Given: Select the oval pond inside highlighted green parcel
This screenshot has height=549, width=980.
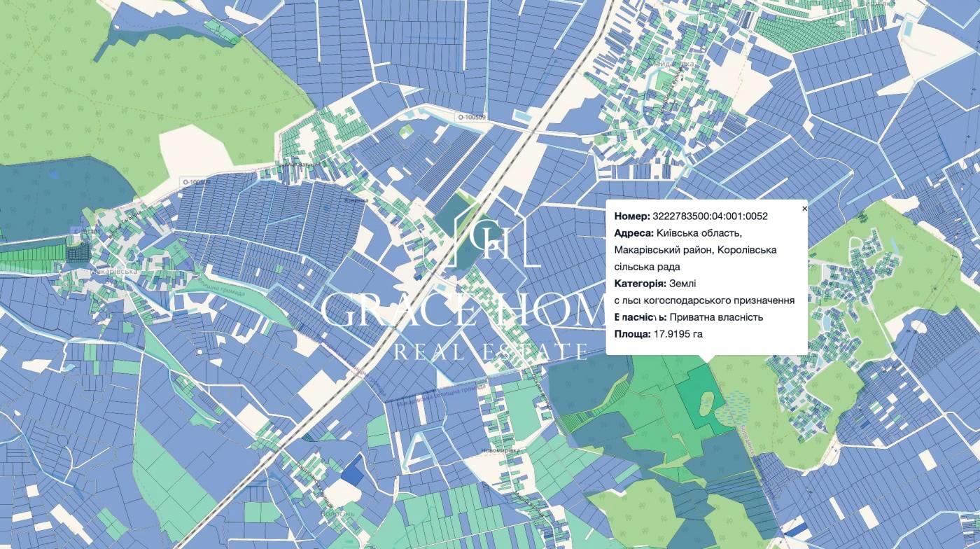Looking at the screenshot, I should click(x=707, y=403).
